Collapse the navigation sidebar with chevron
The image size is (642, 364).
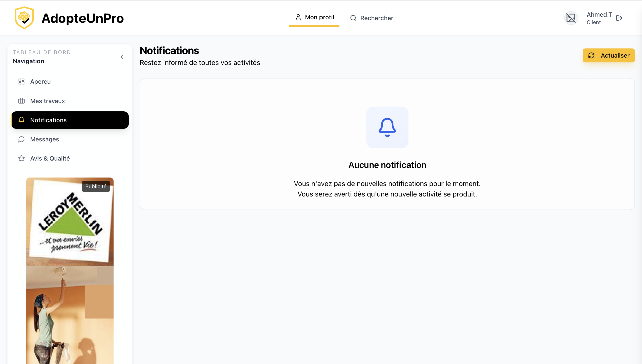tap(122, 57)
